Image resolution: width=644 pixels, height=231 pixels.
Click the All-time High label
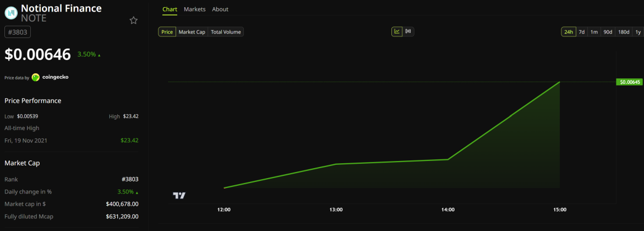[x=22, y=128]
